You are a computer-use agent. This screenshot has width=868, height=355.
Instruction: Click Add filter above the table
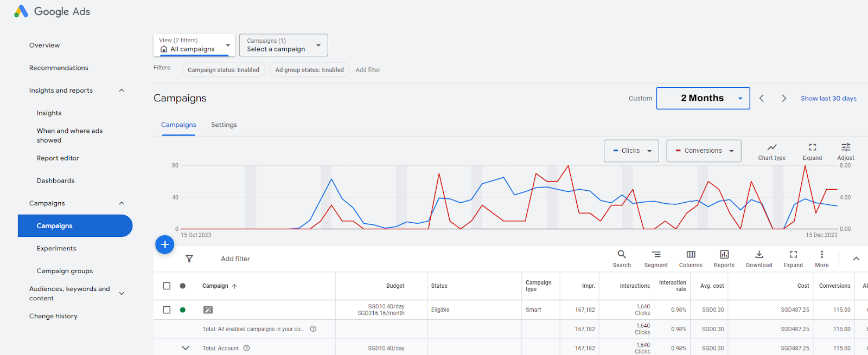pyautogui.click(x=235, y=259)
